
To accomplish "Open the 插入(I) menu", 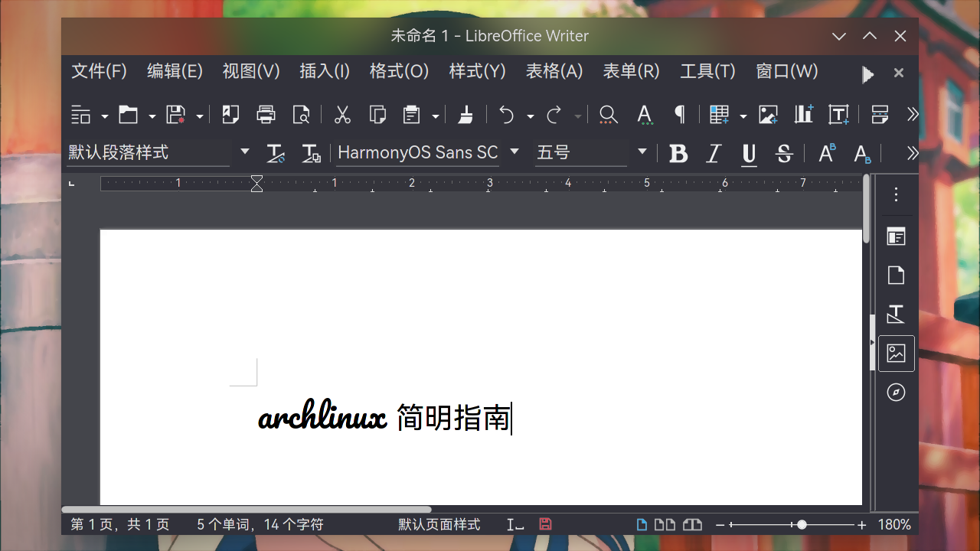I will [324, 70].
